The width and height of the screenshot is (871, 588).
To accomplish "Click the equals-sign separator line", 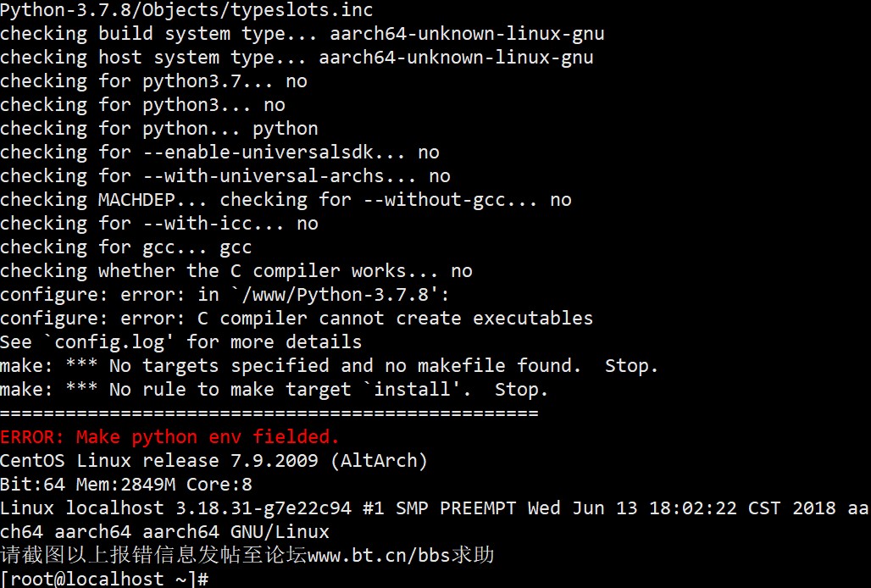I will click(269, 413).
